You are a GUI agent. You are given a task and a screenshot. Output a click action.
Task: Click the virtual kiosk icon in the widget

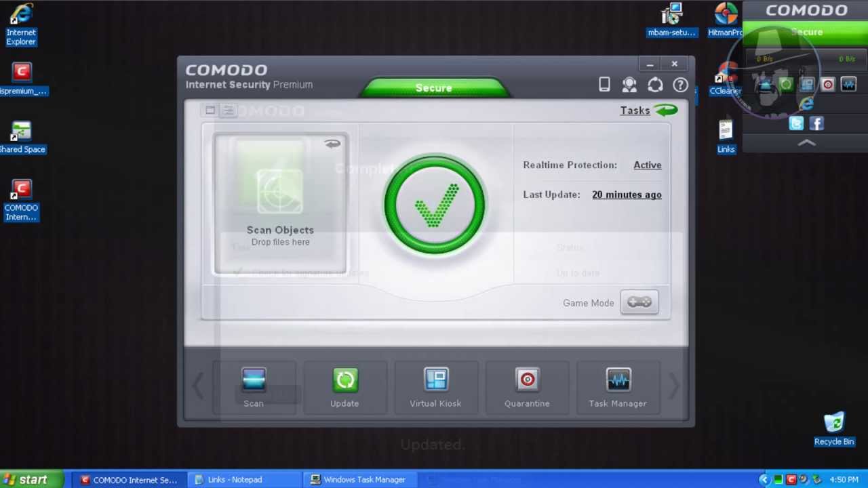[x=807, y=85]
